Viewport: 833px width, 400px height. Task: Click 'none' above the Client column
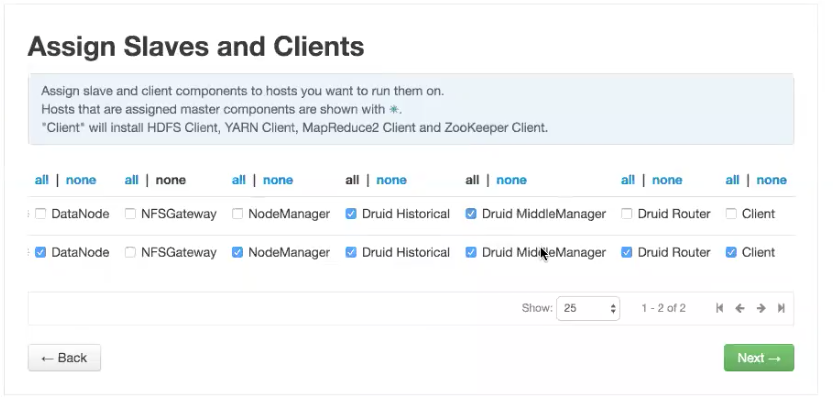(771, 180)
